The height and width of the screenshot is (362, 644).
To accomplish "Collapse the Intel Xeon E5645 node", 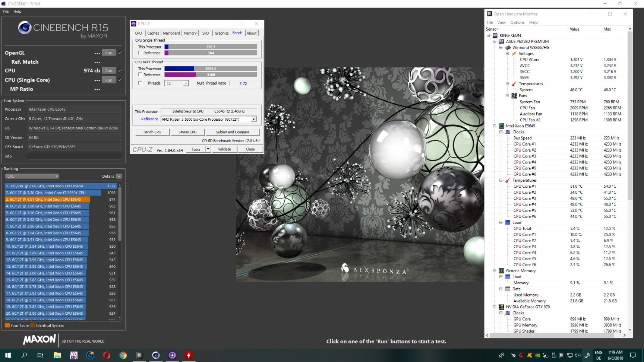I will pyautogui.click(x=495, y=126).
